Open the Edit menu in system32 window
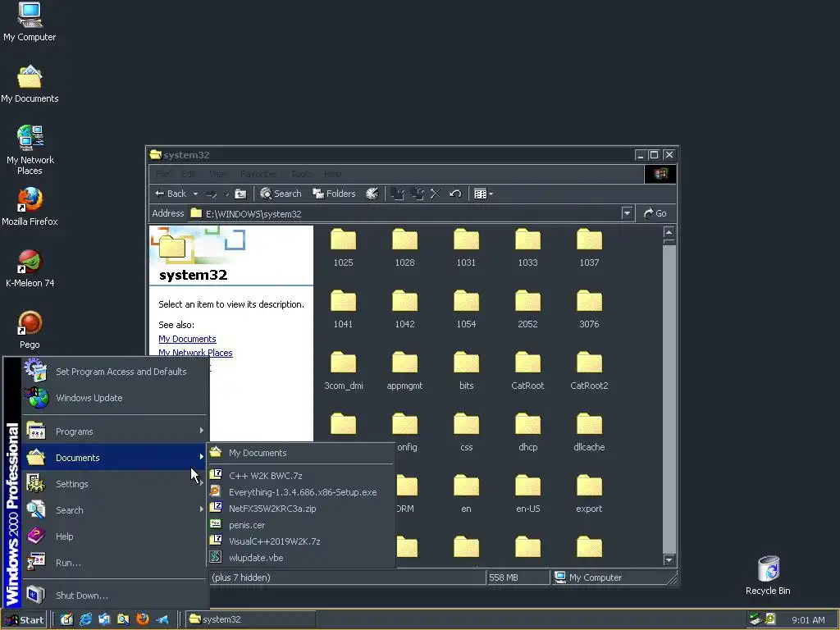The width and height of the screenshot is (840, 630). click(x=189, y=174)
